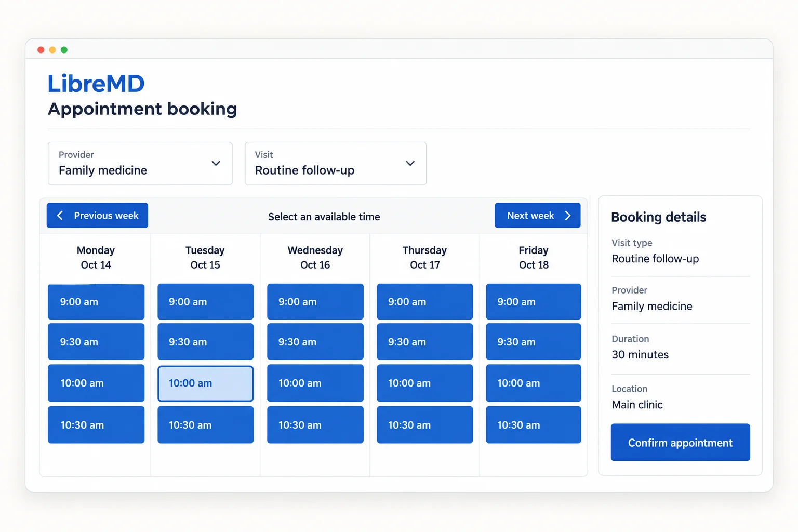Click the Monday Oct 14 column header

[x=96, y=258]
